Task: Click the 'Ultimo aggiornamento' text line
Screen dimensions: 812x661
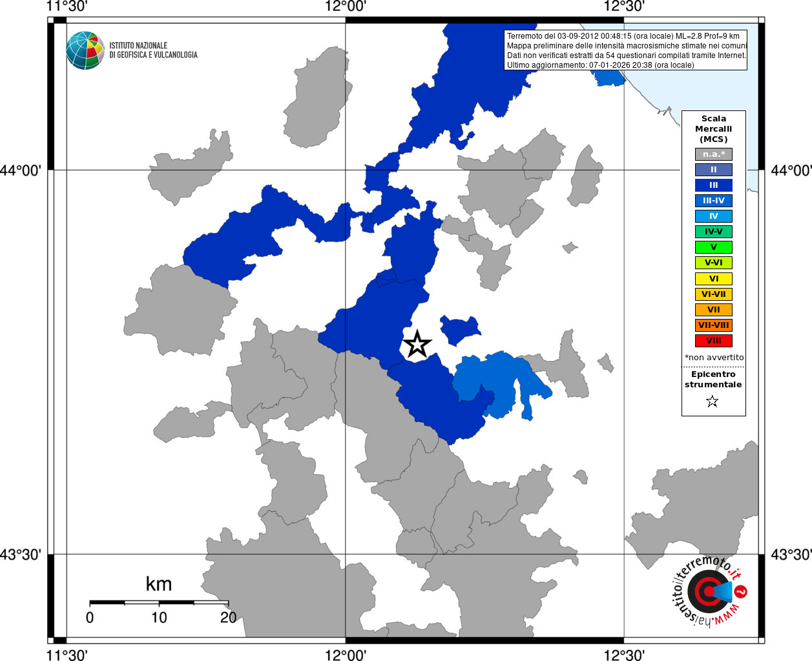Action: (601, 65)
